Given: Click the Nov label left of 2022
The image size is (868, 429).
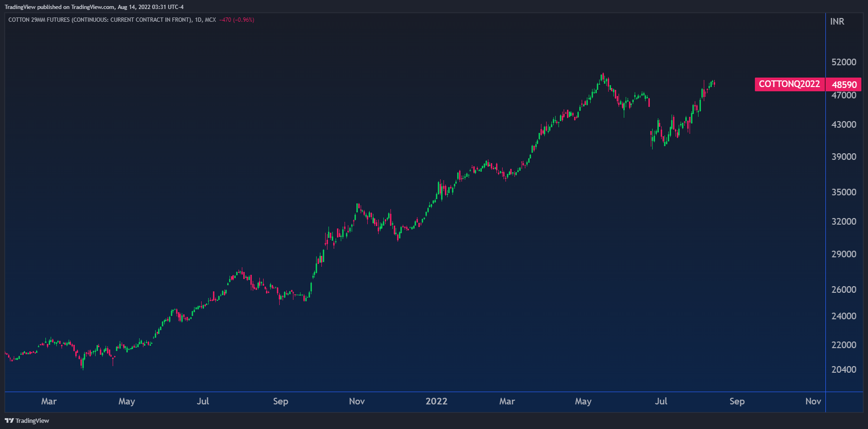Looking at the screenshot, I should click(357, 401).
